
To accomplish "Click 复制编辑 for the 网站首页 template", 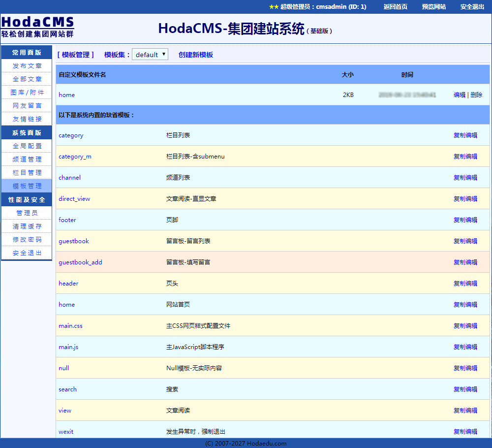I will click(x=465, y=305).
